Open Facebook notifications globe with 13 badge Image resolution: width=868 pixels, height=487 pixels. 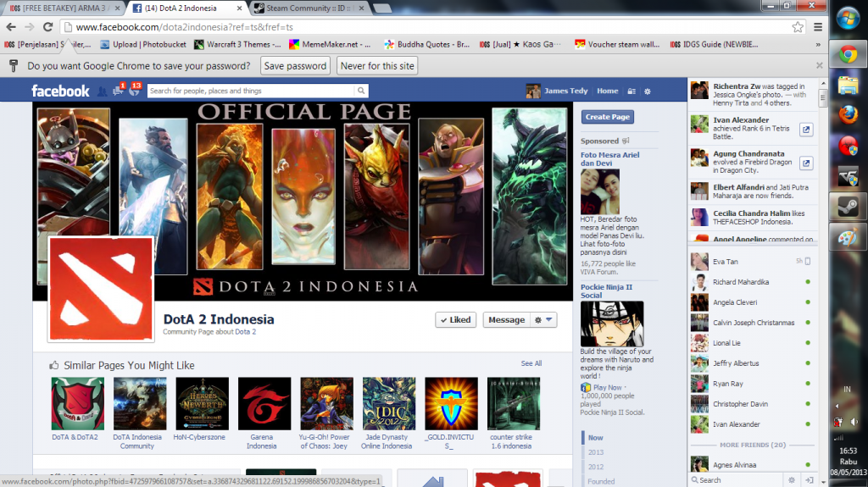(135, 91)
